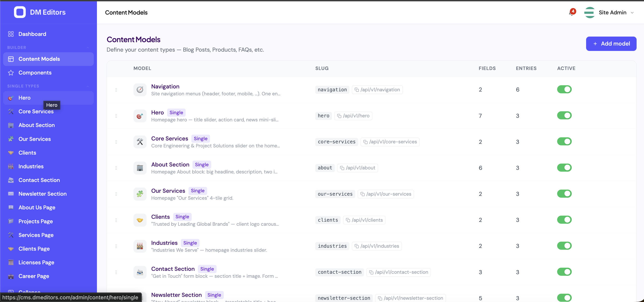Open Services Page in sidebar

click(48, 235)
